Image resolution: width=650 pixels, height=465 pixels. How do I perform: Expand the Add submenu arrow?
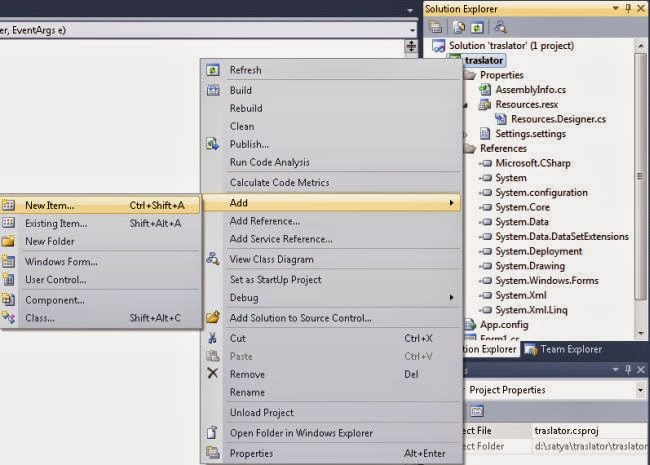tap(451, 203)
